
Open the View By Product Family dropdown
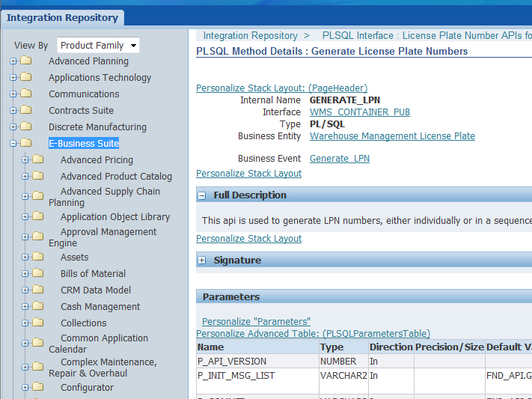tap(98, 45)
